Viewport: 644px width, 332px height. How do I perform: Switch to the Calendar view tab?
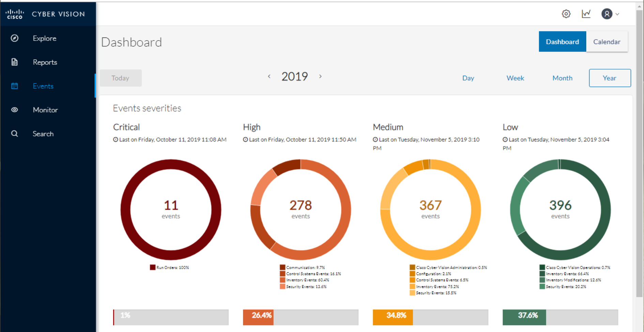pyautogui.click(x=607, y=42)
